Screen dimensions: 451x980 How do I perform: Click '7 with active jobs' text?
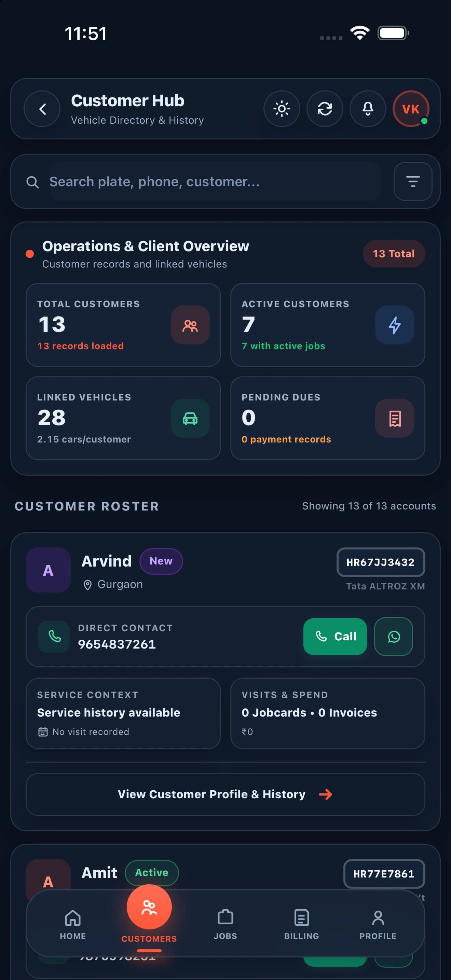[x=283, y=346]
